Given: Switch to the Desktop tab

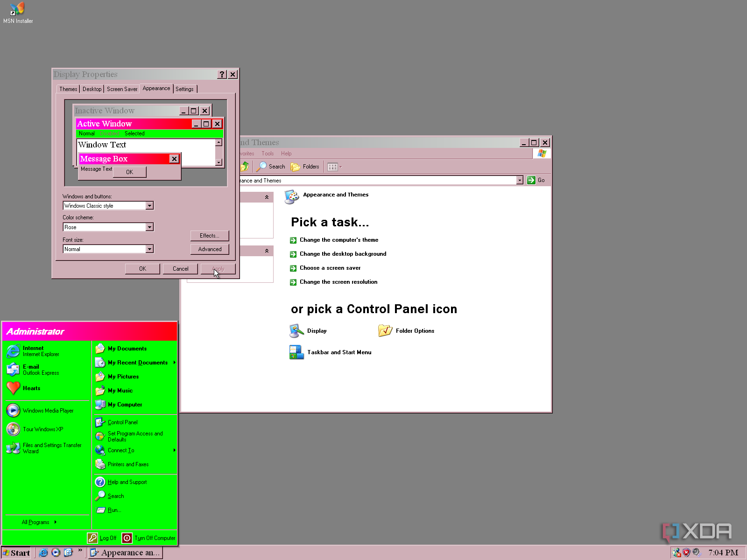Looking at the screenshot, I should click(x=92, y=89).
